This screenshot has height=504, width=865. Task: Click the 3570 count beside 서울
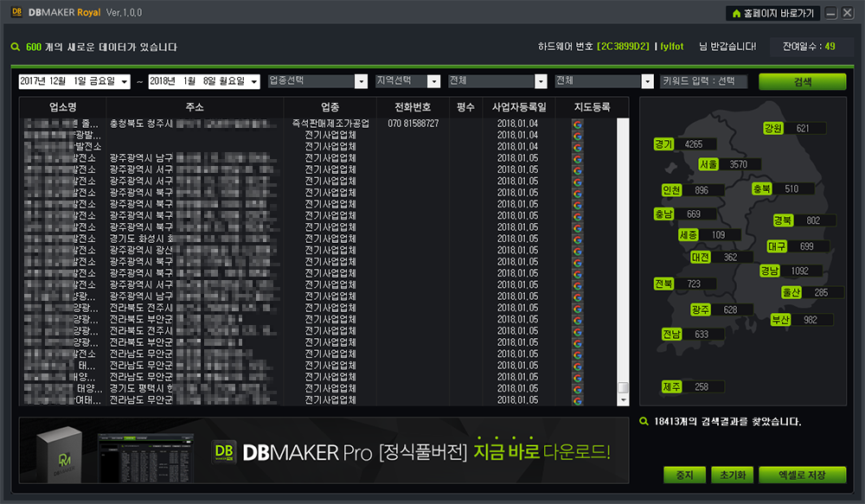pos(738,164)
